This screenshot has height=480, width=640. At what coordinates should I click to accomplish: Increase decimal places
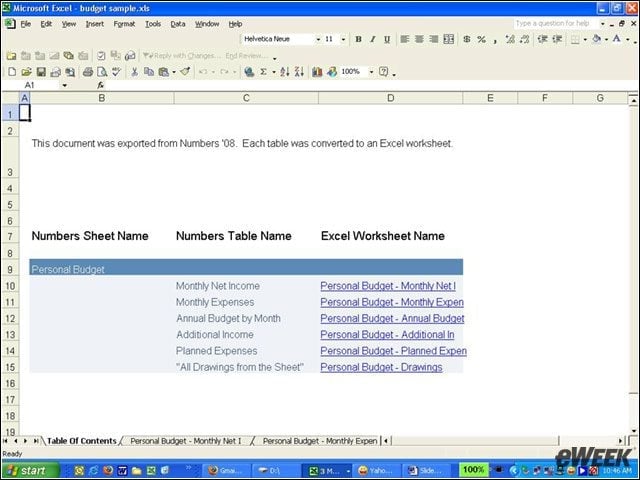click(510, 39)
